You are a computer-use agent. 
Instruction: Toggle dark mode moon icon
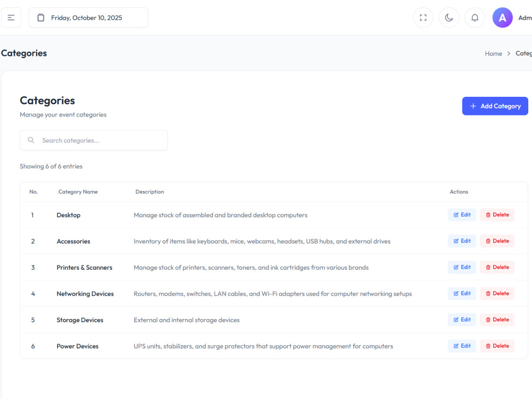coord(449,18)
